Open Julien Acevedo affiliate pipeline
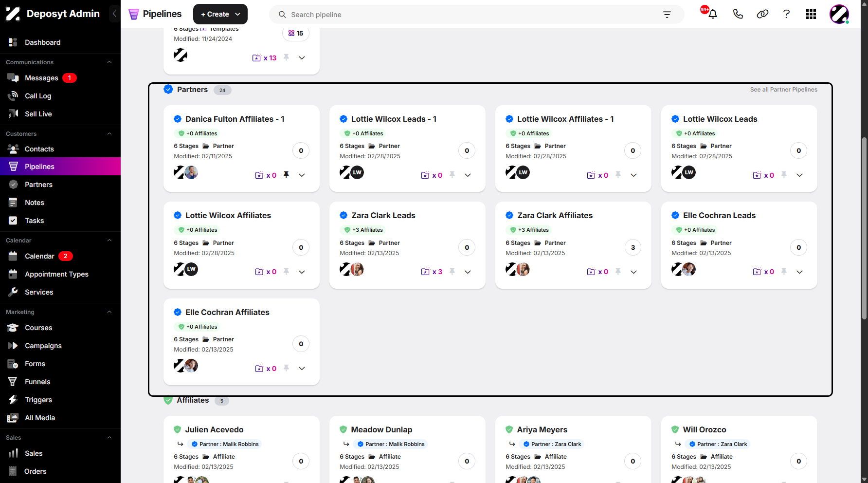Viewport: 868px width, 483px height. pos(214,429)
